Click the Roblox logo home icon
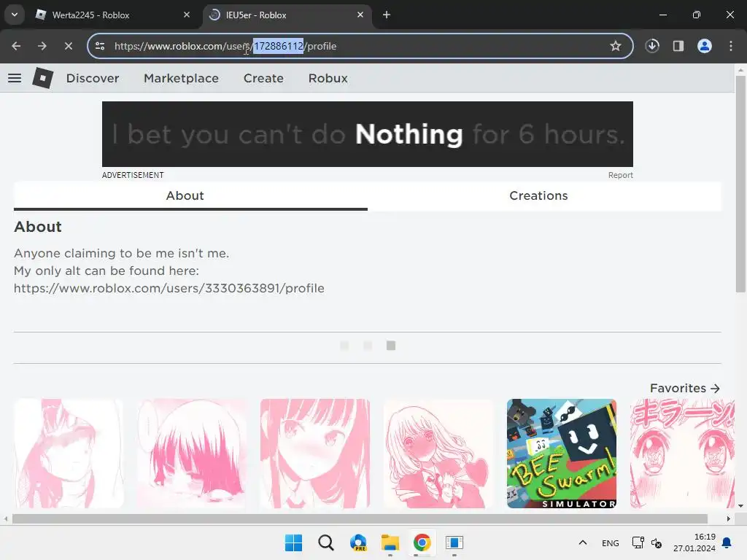Screen dimensions: 747x560 click(x=43, y=77)
